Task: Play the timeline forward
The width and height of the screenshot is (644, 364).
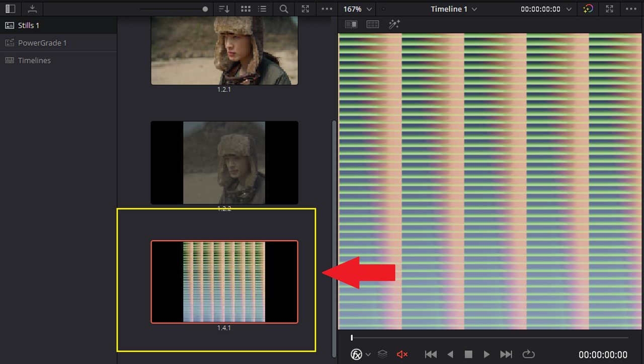Action: [x=487, y=354]
